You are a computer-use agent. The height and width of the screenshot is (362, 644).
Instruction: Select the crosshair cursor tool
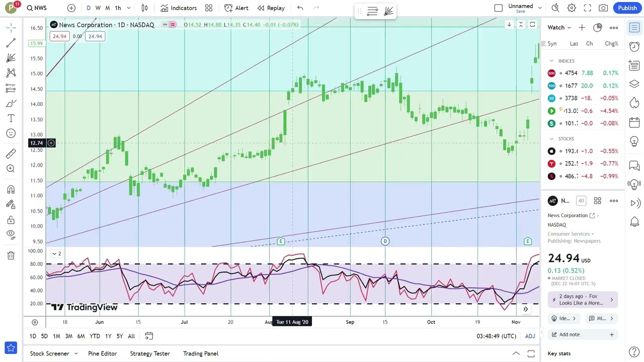coord(11,28)
